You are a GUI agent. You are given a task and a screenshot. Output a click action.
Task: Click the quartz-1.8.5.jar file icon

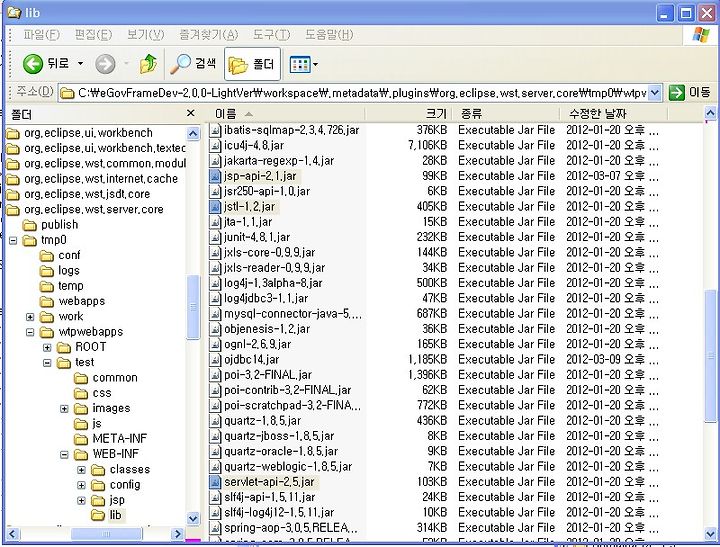click(x=215, y=421)
